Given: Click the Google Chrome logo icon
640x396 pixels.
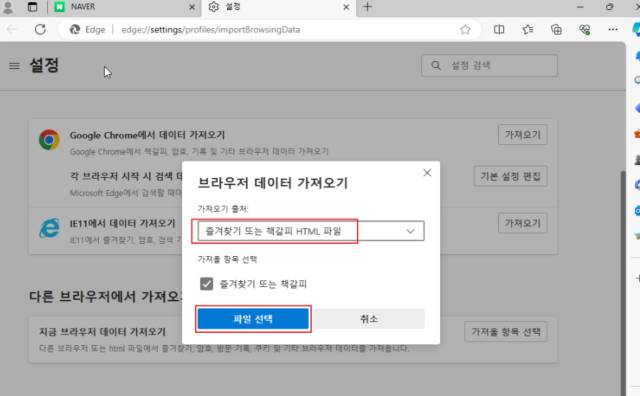Looking at the screenshot, I should 49,140.
